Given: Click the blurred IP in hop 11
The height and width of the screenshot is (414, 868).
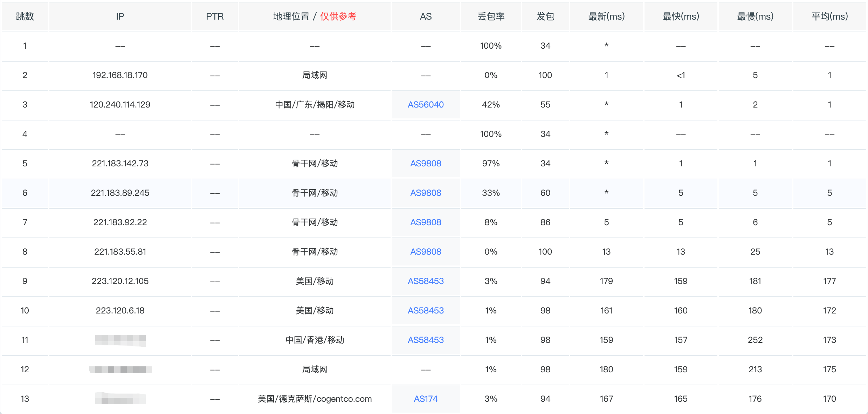Looking at the screenshot, I should tap(120, 340).
